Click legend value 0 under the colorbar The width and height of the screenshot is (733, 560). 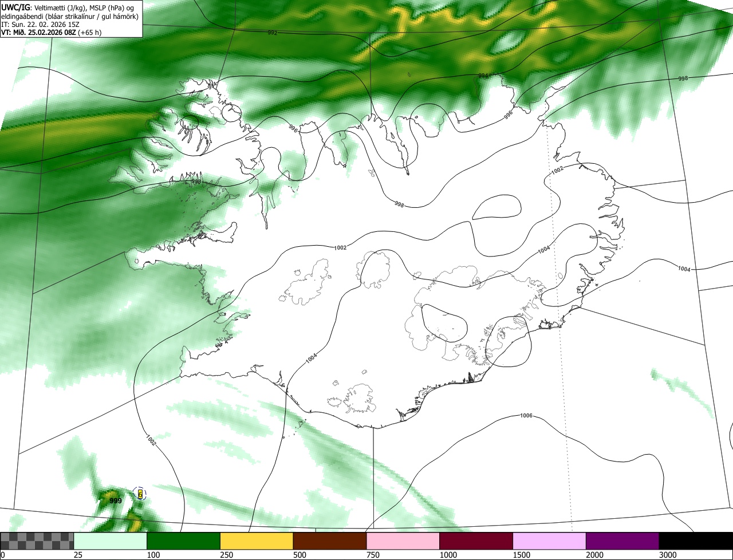[x=2, y=555]
